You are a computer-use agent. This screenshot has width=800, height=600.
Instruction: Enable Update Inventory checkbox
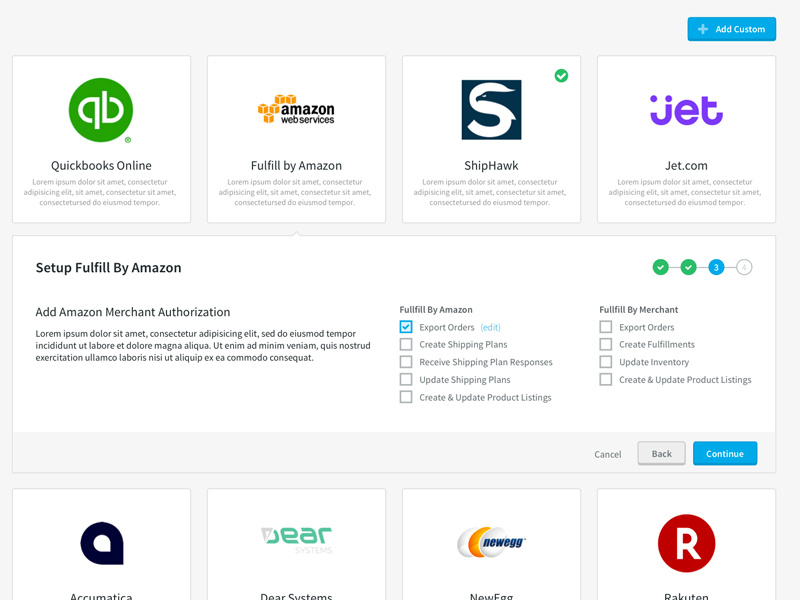coord(606,362)
